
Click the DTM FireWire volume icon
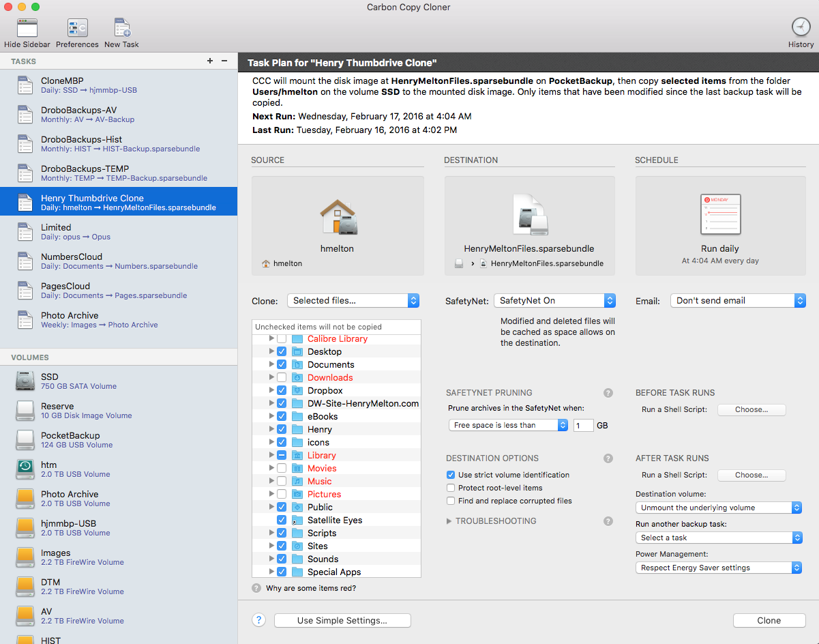pyautogui.click(x=25, y=586)
